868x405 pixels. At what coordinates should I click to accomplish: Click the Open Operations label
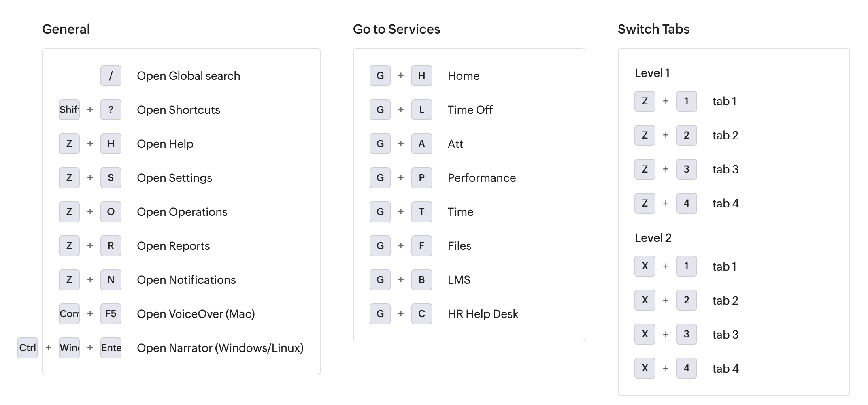(x=182, y=212)
